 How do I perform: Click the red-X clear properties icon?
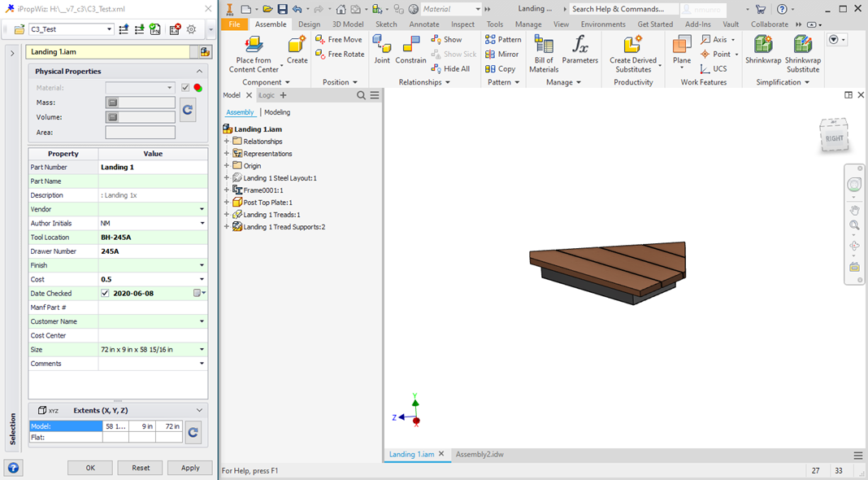coord(175,29)
